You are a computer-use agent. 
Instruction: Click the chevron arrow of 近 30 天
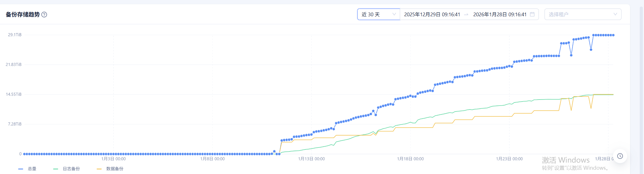click(x=394, y=14)
